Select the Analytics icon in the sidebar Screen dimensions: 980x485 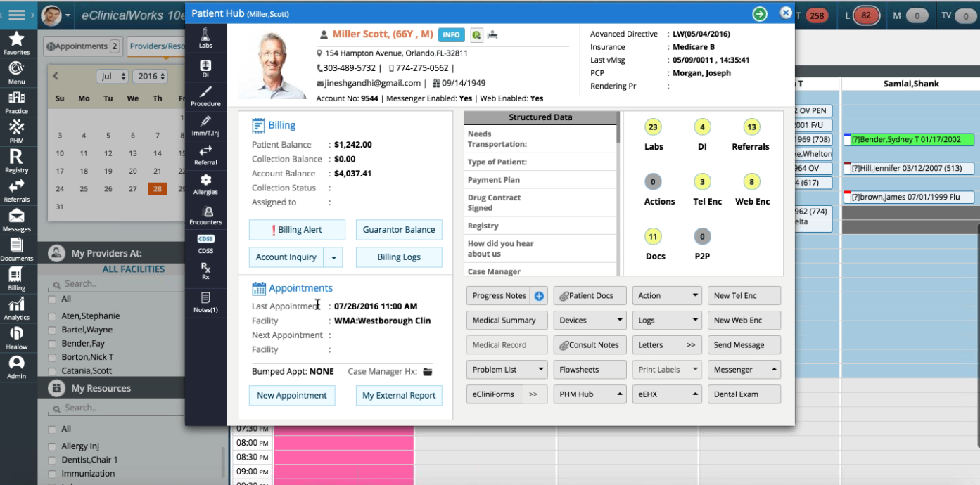click(18, 308)
